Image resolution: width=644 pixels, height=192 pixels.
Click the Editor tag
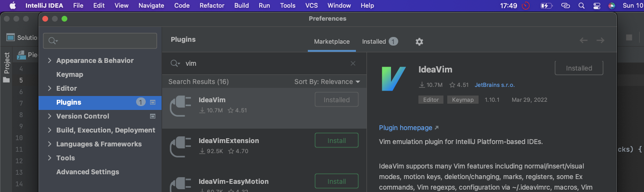(x=431, y=100)
